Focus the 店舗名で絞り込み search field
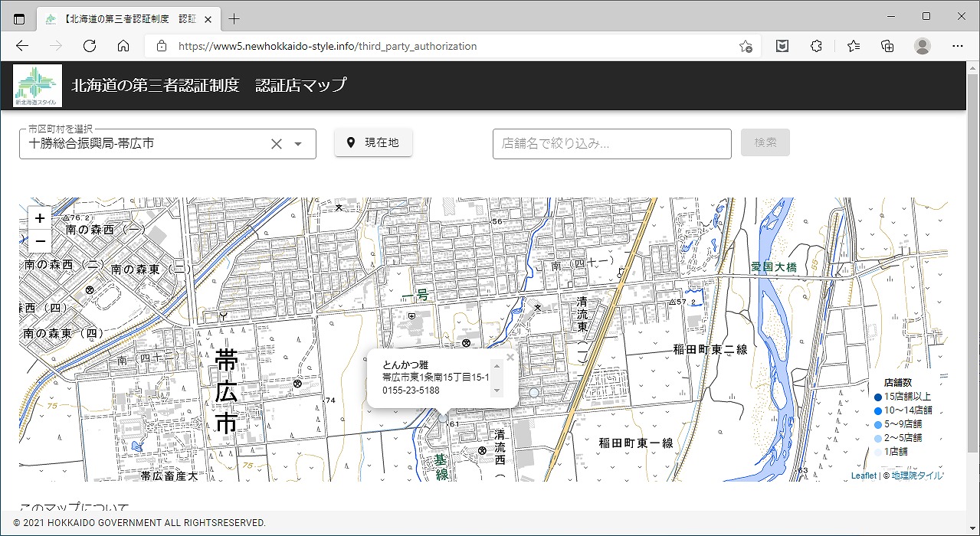Screen dimensions: 980x536 [x=611, y=143]
